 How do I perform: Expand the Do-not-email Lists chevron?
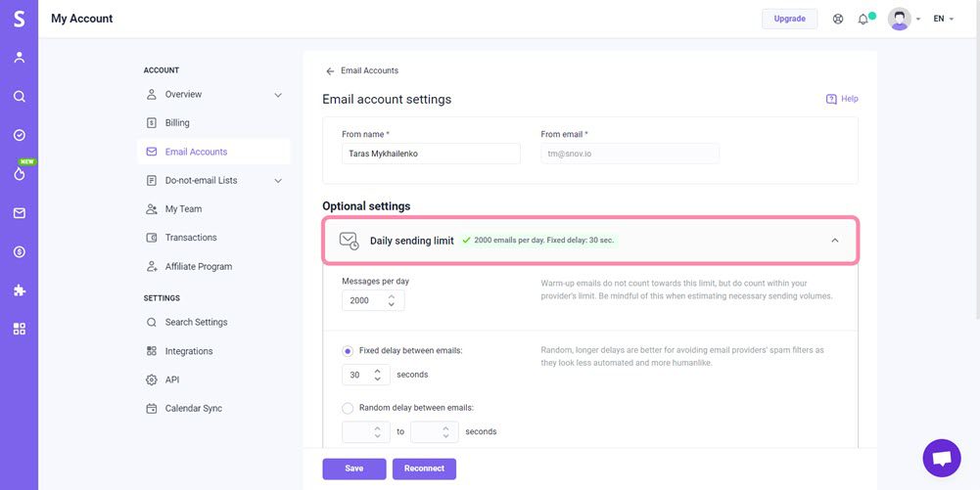pyautogui.click(x=278, y=181)
